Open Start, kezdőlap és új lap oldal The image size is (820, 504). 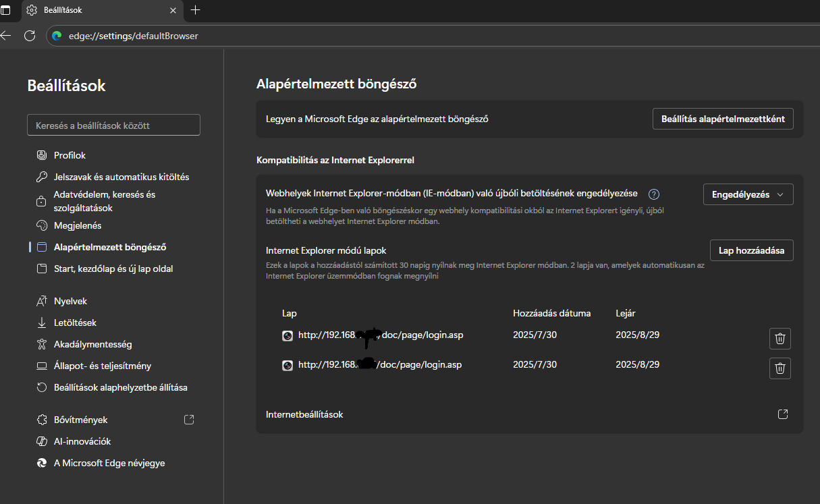[x=113, y=269]
